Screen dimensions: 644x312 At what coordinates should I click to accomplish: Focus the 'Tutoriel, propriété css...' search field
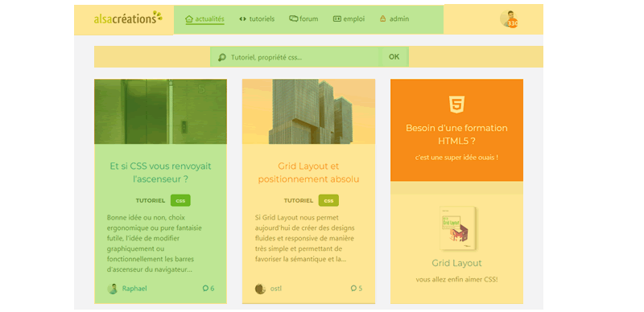[295, 57]
